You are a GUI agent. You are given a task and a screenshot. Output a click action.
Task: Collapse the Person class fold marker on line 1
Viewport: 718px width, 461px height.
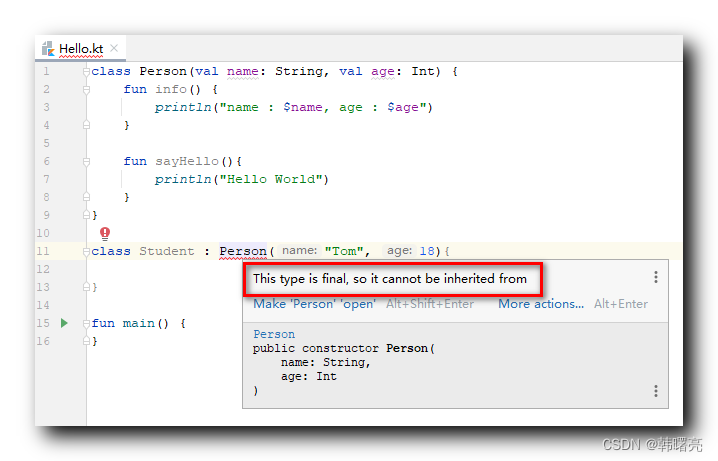[86, 71]
